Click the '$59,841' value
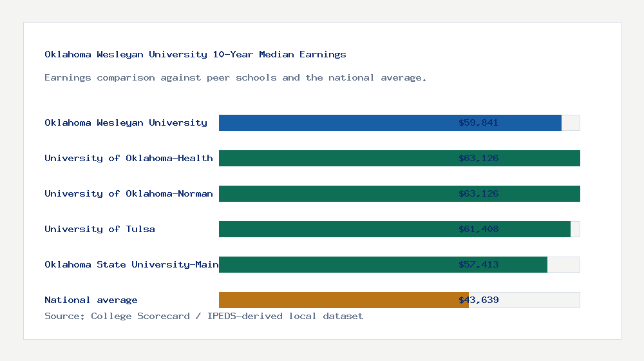The width and height of the screenshot is (644, 361). (x=478, y=122)
